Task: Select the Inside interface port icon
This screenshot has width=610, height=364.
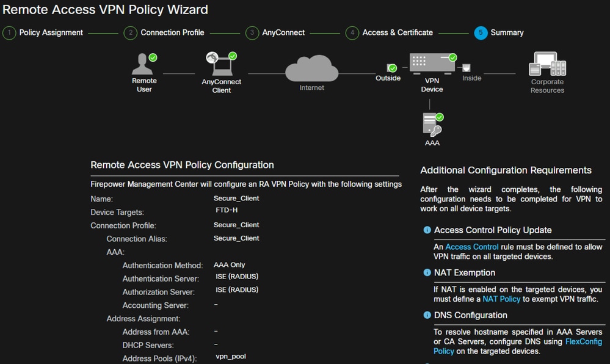Action: tap(466, 68)
